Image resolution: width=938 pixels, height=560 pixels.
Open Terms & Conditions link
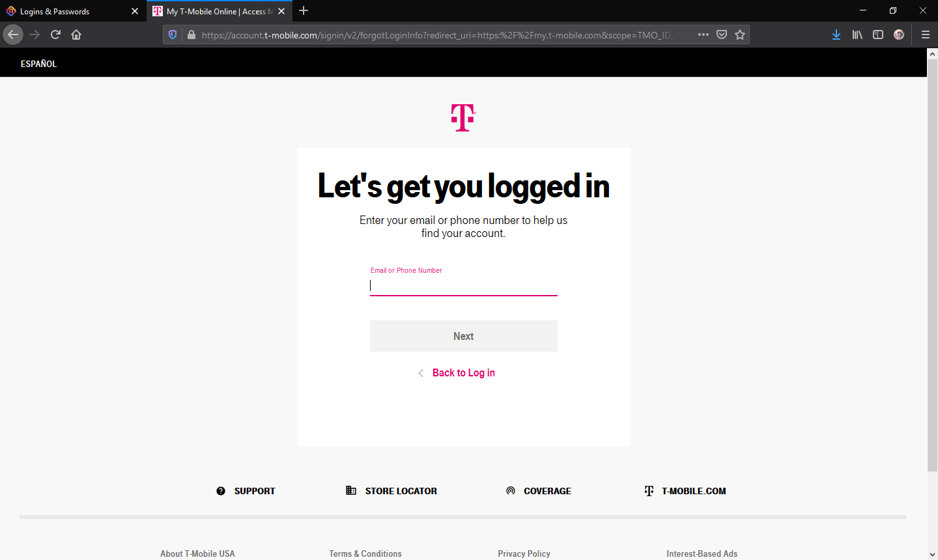click(x=365, y=553)
